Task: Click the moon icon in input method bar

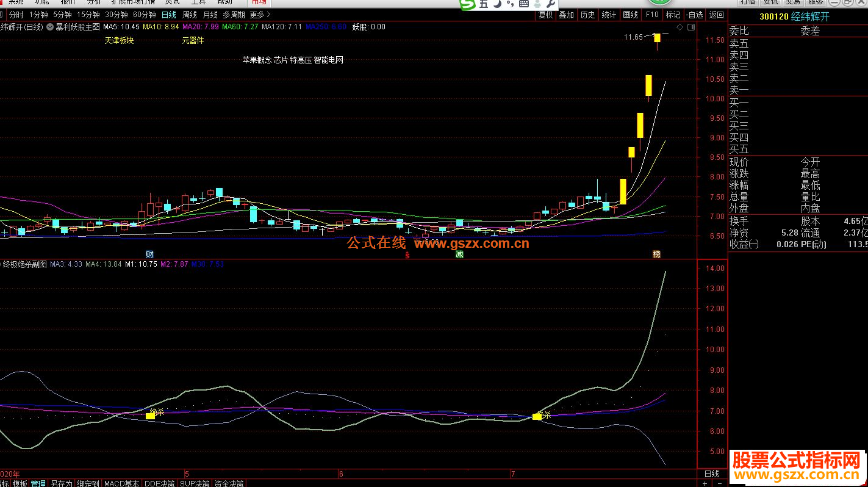Action: pyautogui.click(x=497, y=4)
